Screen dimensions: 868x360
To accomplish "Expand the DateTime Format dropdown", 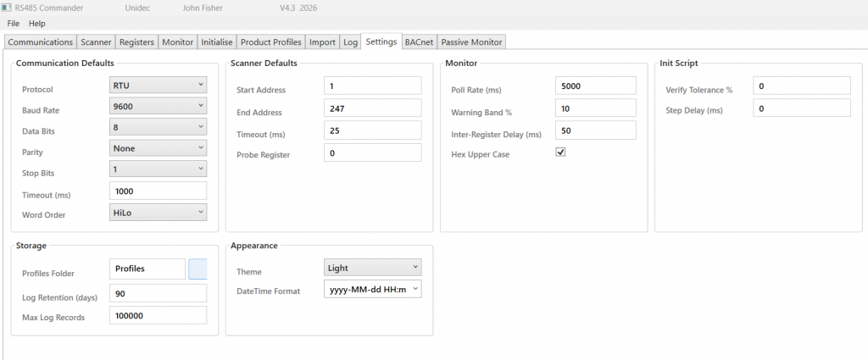I will pos(372,290).
